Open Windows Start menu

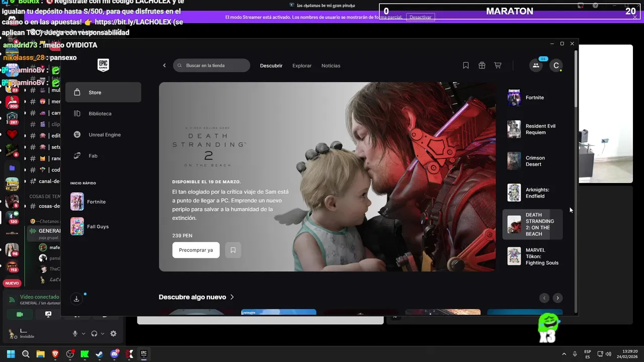11,354
